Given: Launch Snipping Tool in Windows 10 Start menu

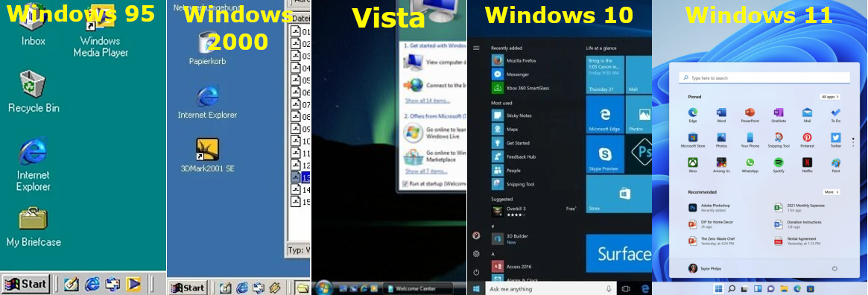Looking at the screenshot, I should click(x=513, y=184).
